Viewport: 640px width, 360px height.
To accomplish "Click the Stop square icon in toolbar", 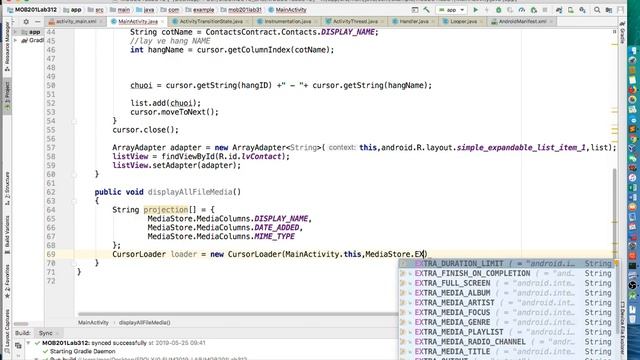I will (545, 10).
